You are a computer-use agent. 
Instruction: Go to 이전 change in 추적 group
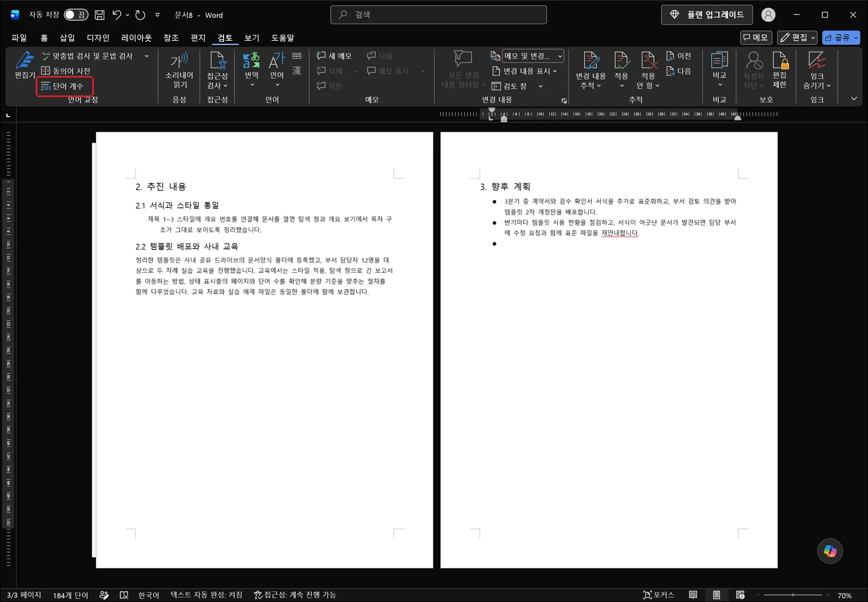point(679,56)
